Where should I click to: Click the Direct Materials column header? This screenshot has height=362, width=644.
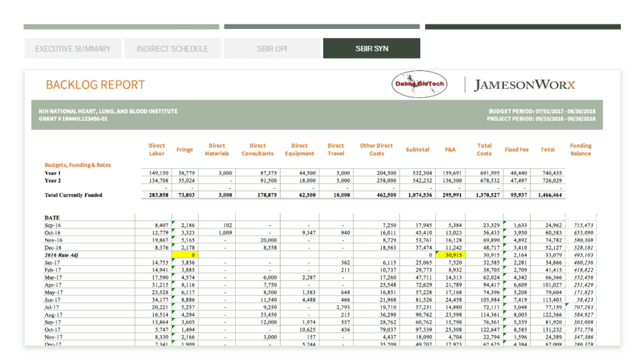tap(217, 150)
